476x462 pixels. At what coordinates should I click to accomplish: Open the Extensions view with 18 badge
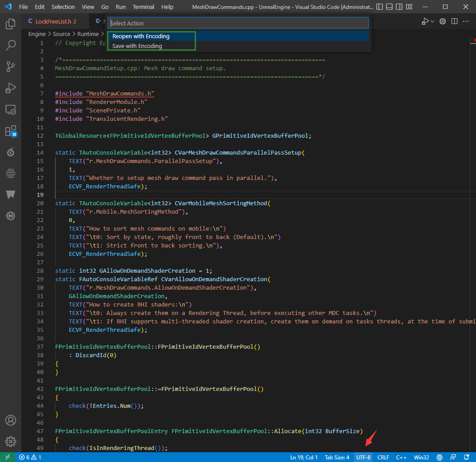click(x=11, y=131)
